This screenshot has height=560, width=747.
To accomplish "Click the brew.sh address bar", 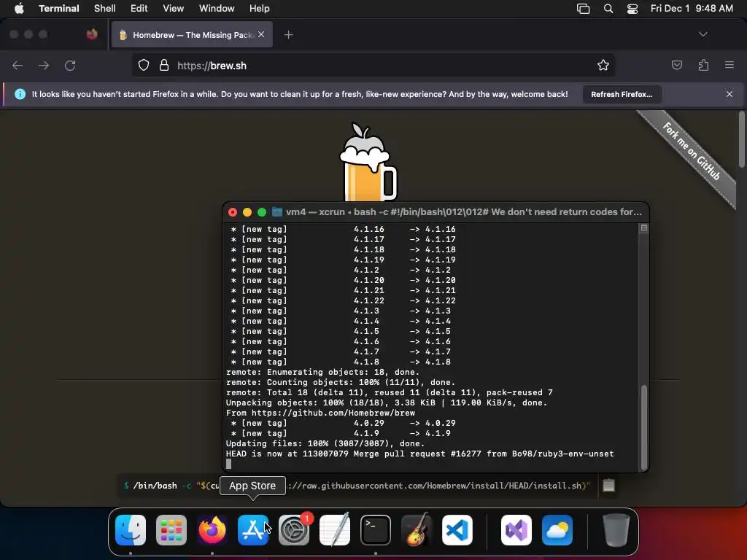I will (x=373, y=65).
